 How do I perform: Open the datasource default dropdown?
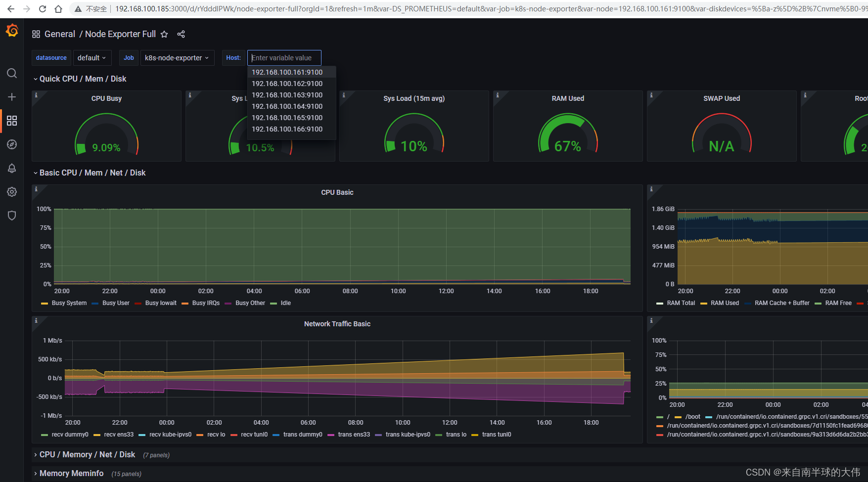[x=92, y=58]
